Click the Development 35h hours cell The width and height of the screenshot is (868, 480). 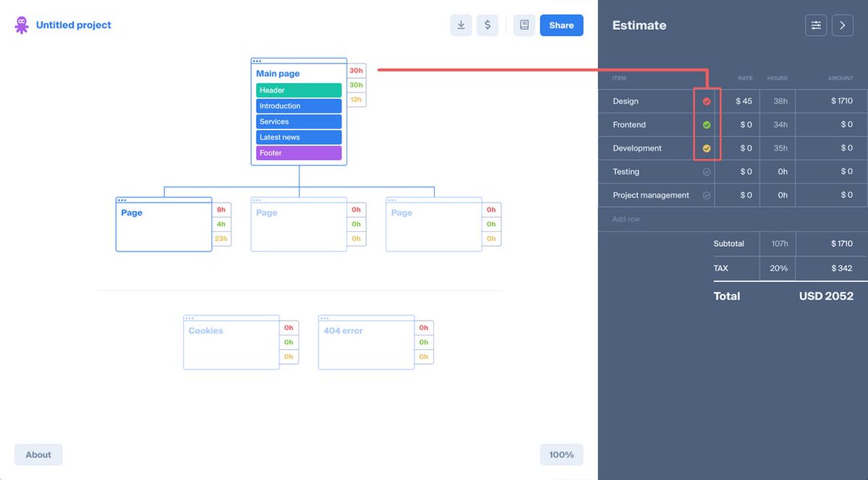coord(778,148)
